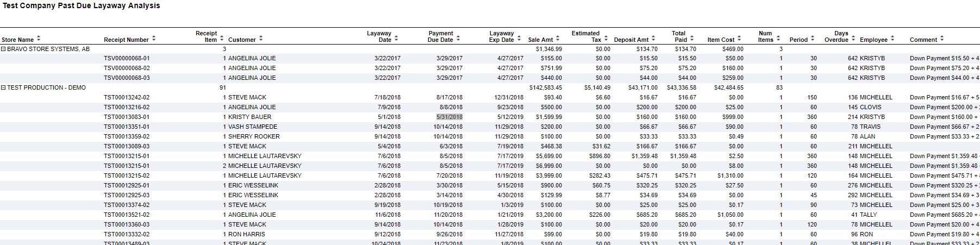Click the sort icon beside Deposit Amt
The image size is (980, 245).
point(653,39)
